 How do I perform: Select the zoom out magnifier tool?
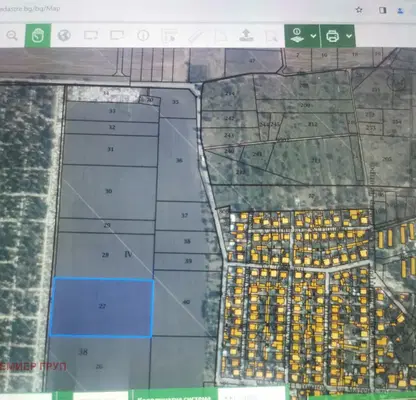tap(12, 35)
